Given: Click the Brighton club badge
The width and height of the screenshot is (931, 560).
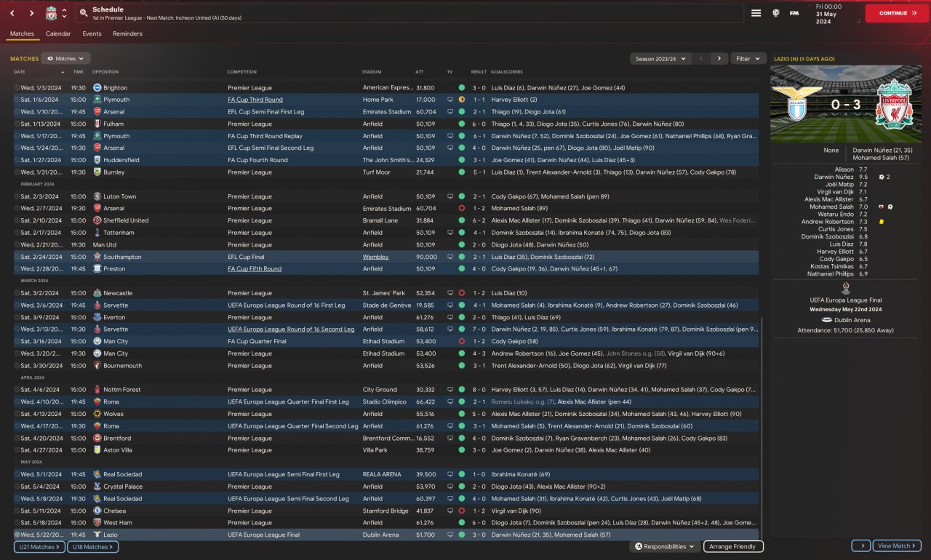Looking at the screenshot, I should (x=97, y=87).
